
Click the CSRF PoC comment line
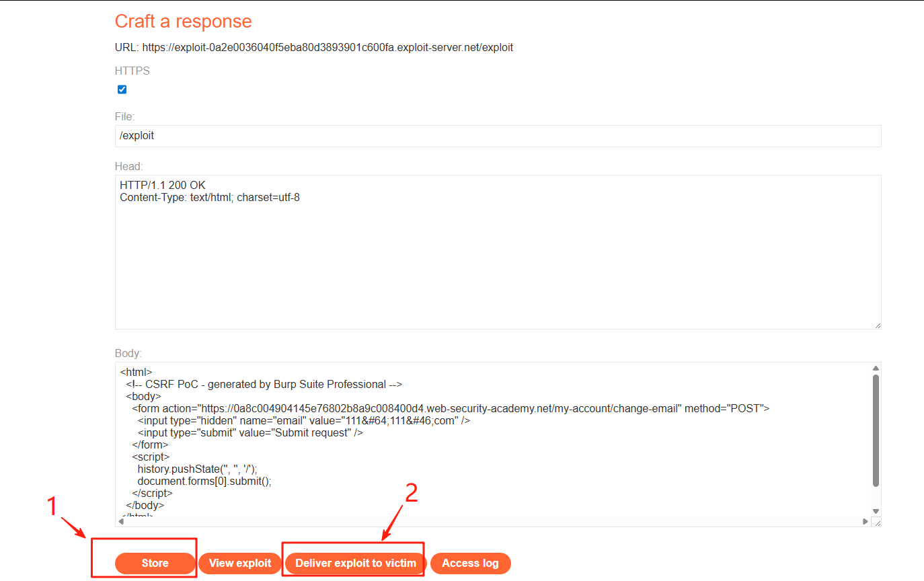[264, 385]
